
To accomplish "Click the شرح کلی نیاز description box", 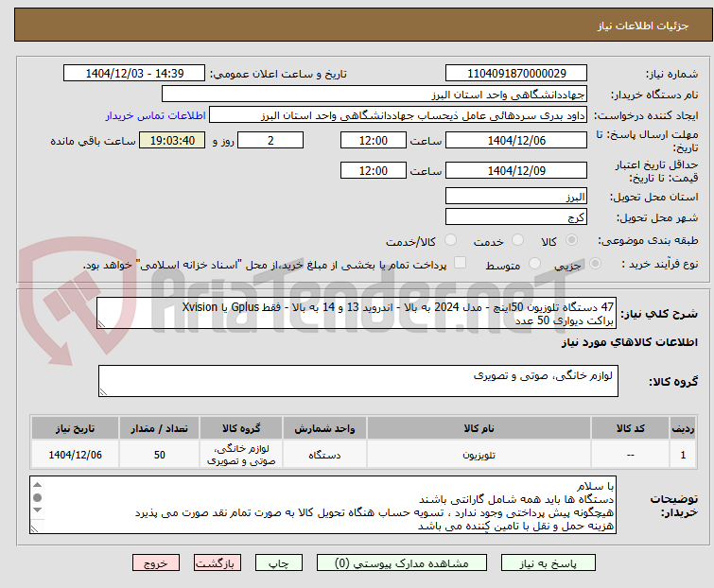I will point(357,313).
